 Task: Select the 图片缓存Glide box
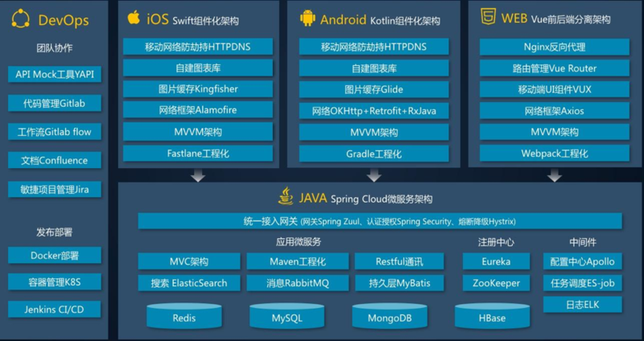pos(374,89)
